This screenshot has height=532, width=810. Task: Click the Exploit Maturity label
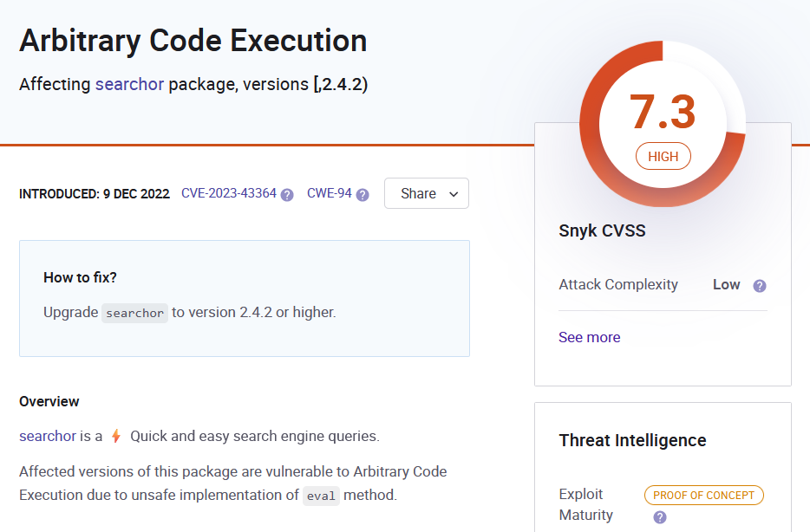585,504
